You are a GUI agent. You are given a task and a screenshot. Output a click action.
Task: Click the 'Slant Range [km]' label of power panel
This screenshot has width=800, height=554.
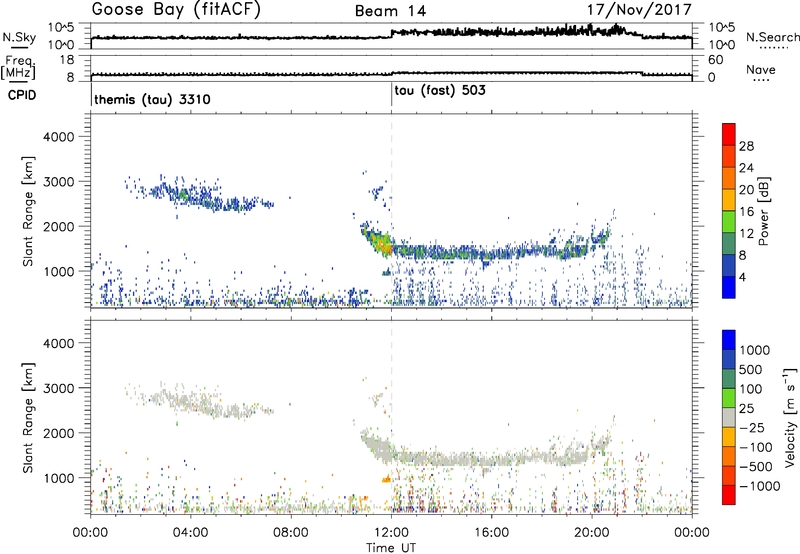point(28,211)
